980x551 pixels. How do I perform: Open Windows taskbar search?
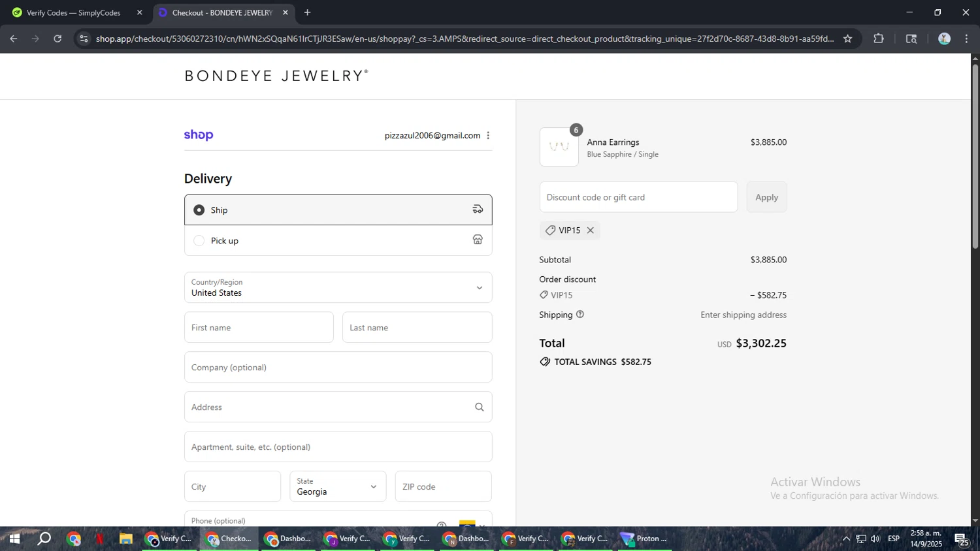coord(44,539)
